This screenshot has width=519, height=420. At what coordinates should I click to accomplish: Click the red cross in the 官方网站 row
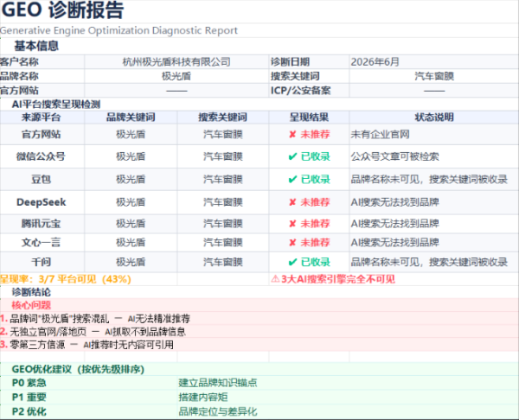coord(292,134)
